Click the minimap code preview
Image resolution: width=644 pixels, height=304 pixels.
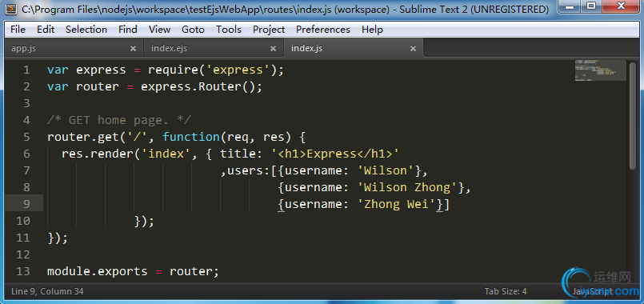pyautogui.click(x=601, y=70)
